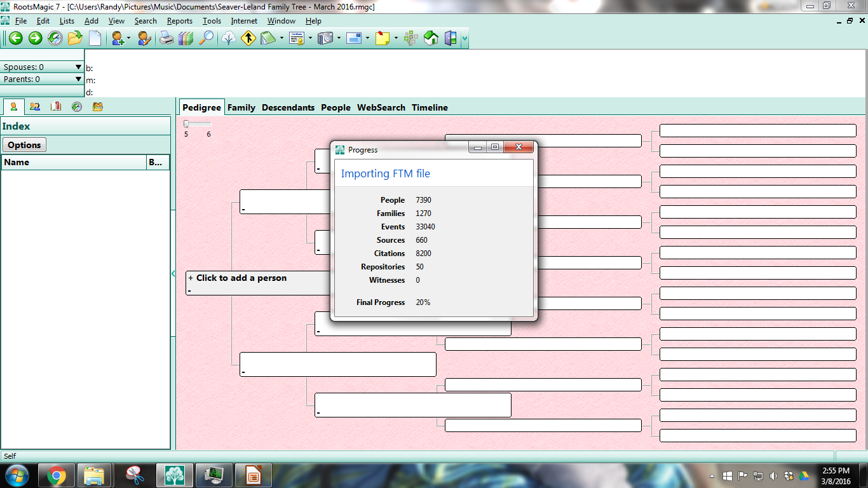
Task: Click the yellow sticky note icon
Action: point(383,38)
